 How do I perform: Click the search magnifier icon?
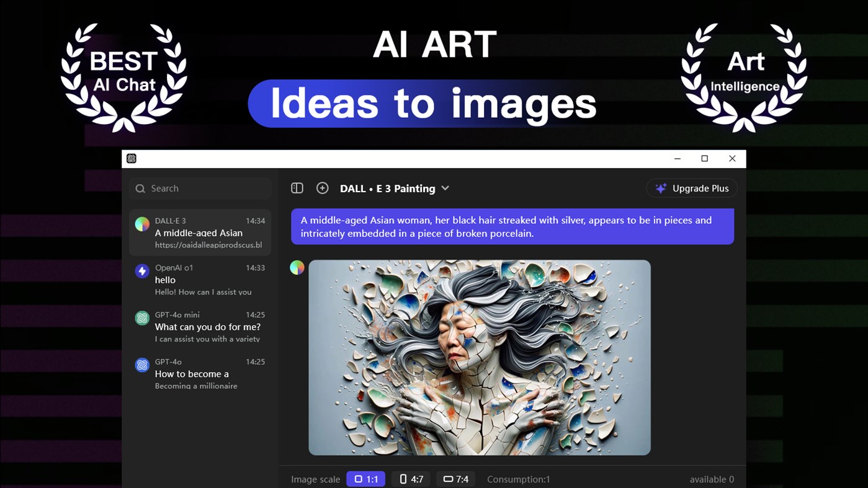tap(141, 188)
